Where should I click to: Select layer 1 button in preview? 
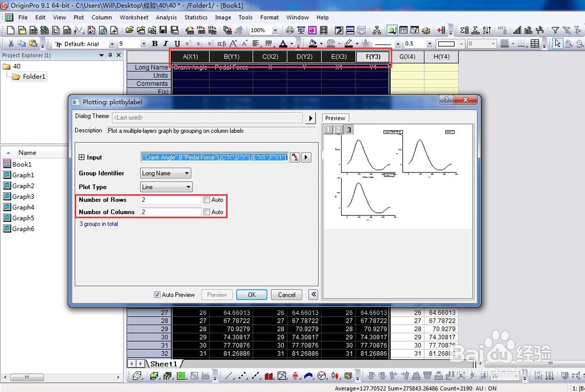click(x=328, y=130)
